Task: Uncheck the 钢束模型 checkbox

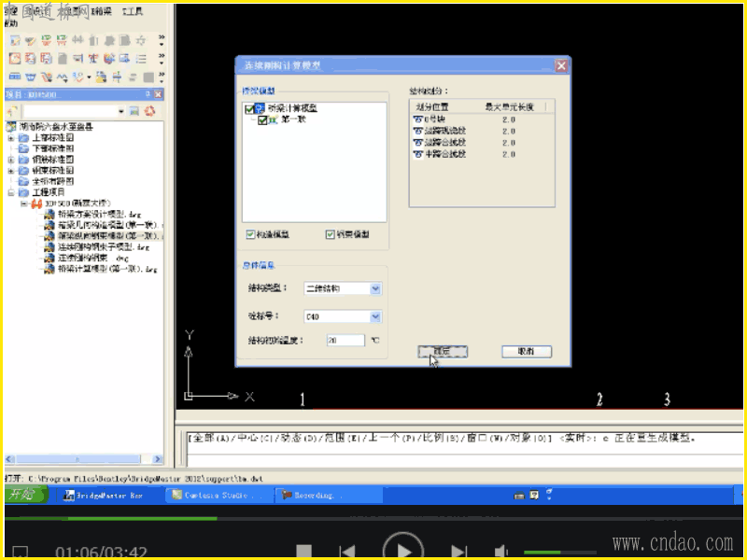Action: tap(330, 234)
